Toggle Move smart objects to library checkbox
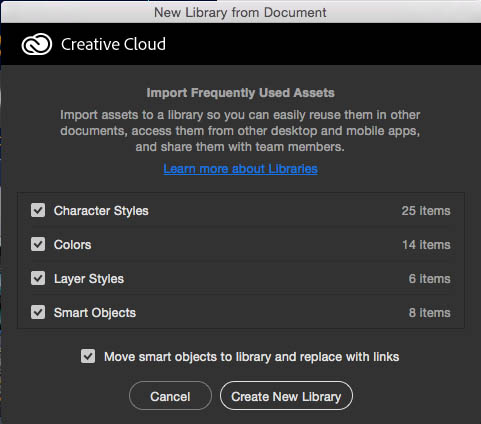The height and width of the screenshot is (424, 481). coord(88,356)
